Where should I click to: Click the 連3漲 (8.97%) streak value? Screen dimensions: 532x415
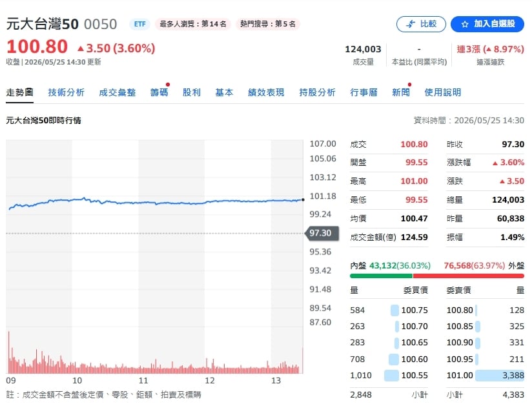(490, 50)
